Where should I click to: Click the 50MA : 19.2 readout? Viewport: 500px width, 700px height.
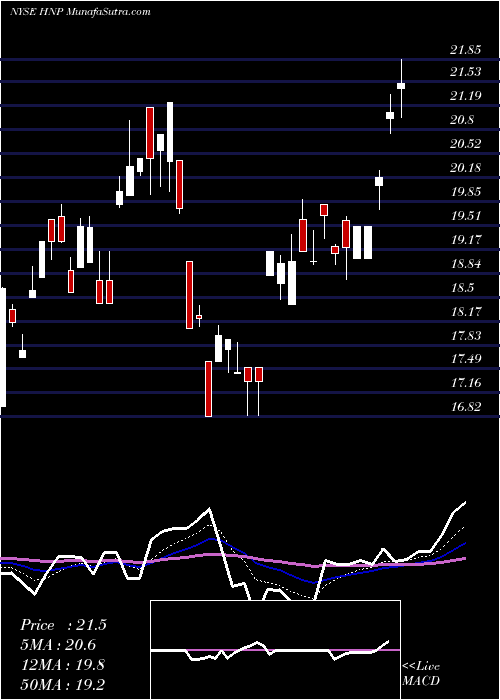coord(62,685)
